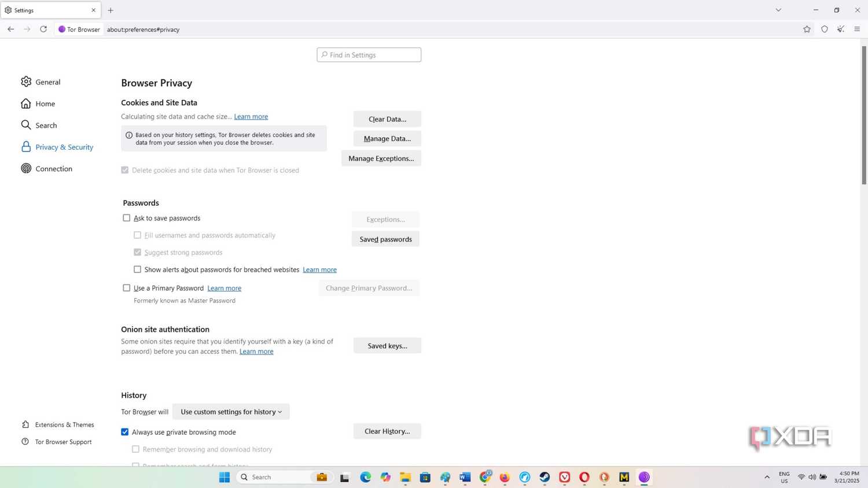Enable Ask to save passwords checkbox
Image resolution: width=868 pixels, height=488 pixels.
(126, 218)
